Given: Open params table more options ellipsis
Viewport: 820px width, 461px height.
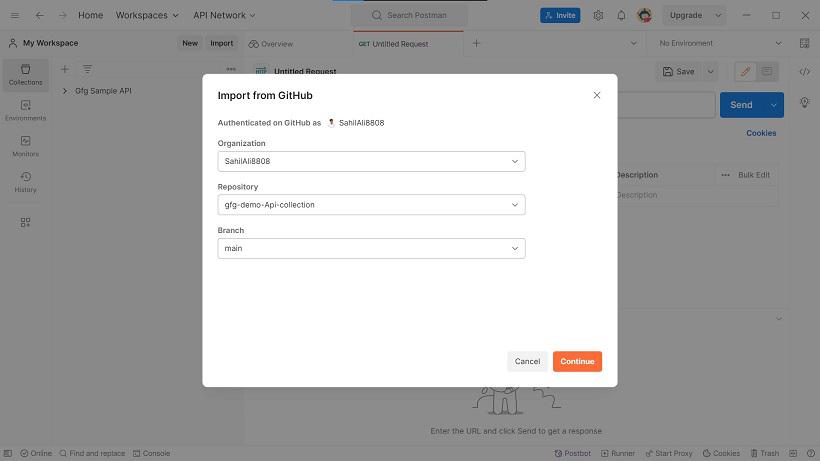Looking at the screenshot, I should point(725,175).
